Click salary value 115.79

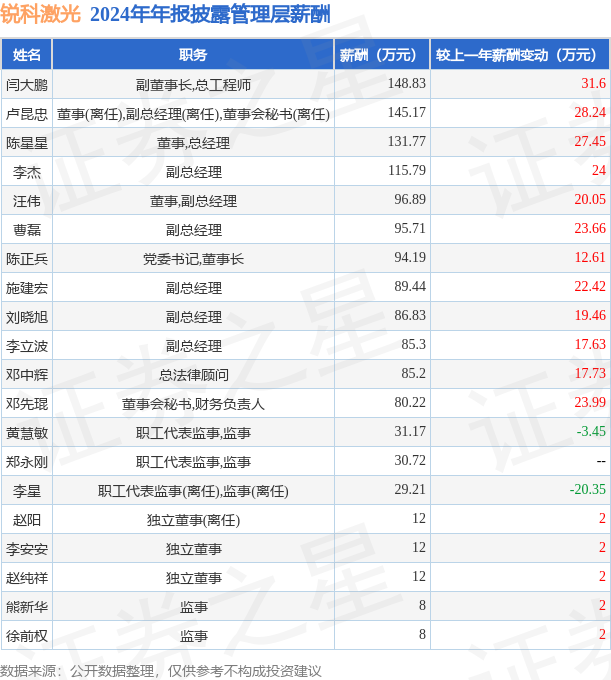pyautogui.click(x=407, y=170)
